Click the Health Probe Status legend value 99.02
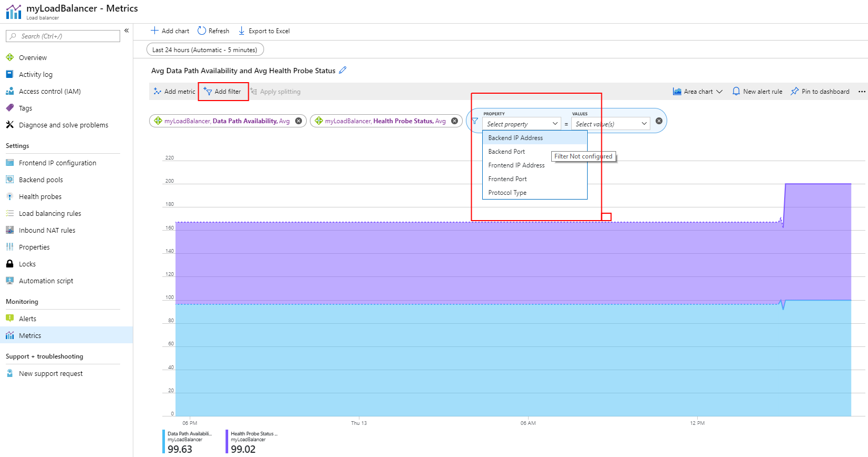The image size is (868, 457). tap(243, 449)
